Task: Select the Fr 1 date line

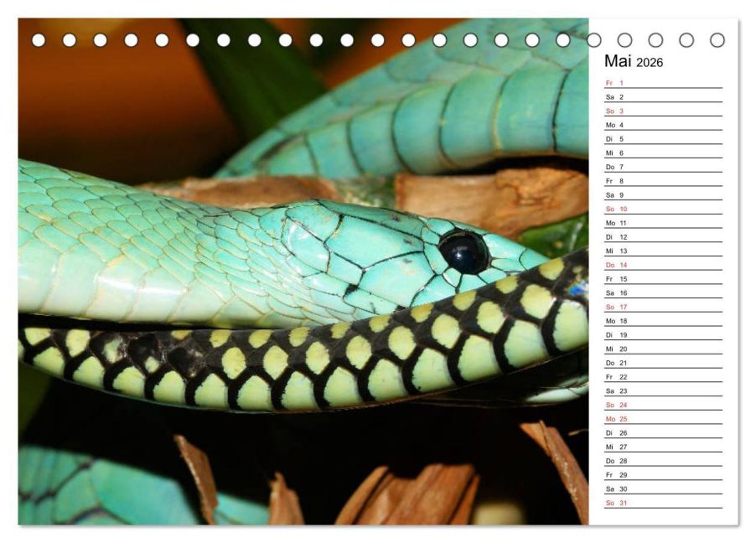Action: tap(662, 83)
